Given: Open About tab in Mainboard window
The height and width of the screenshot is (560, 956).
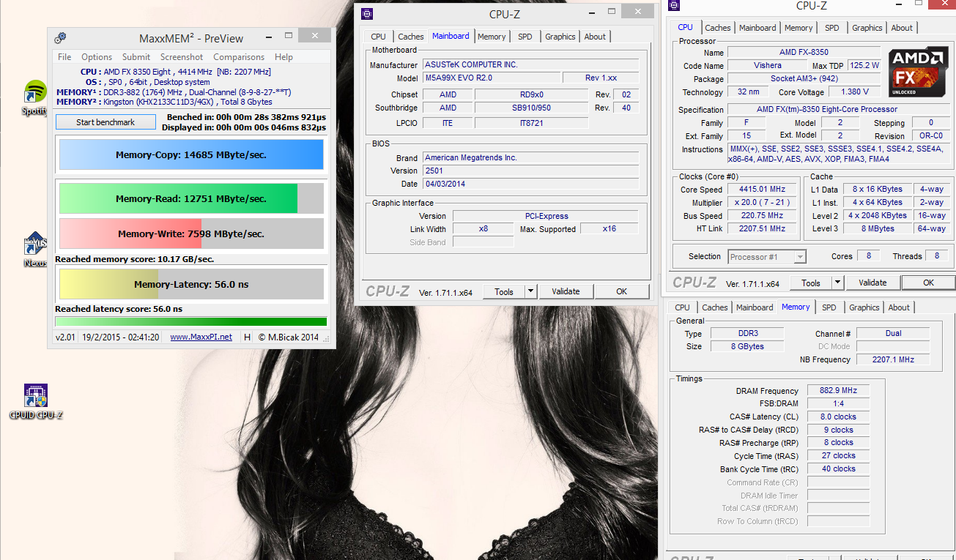Looking at the screenshot, I should click(595, 37).
